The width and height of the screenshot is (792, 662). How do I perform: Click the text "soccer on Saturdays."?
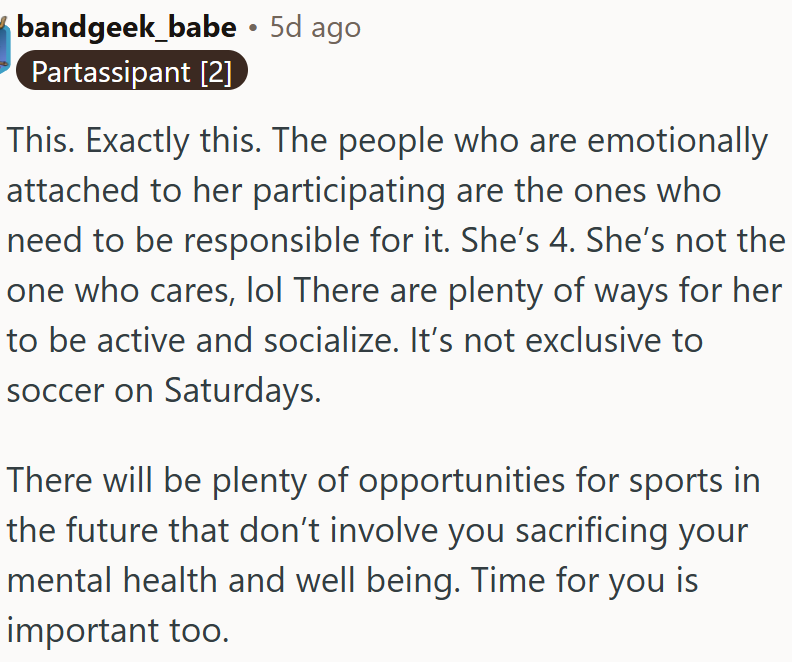(164, 390)
